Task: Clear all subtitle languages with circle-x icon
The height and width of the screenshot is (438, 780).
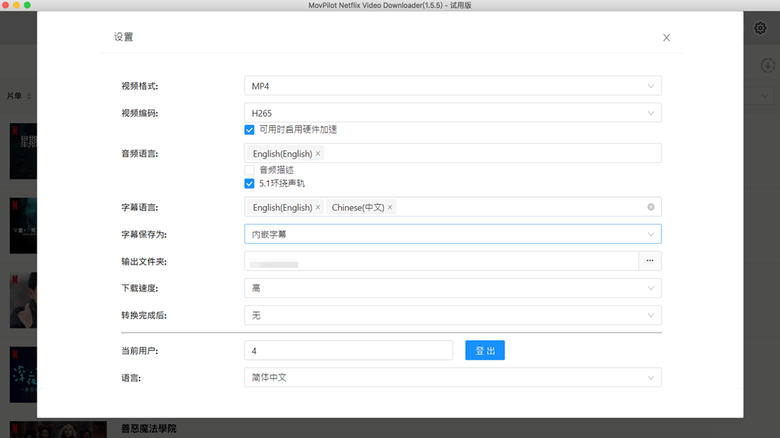Action: tap(651, 207)
